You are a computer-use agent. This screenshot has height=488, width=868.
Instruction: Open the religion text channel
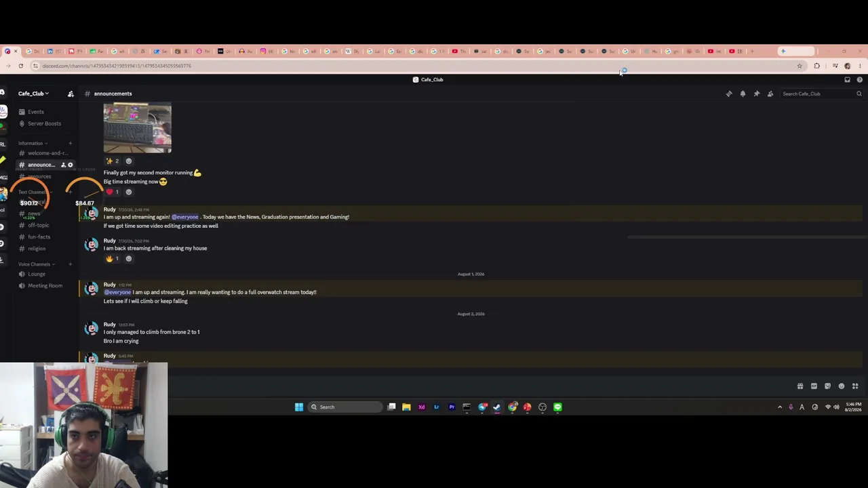[37, 248]
